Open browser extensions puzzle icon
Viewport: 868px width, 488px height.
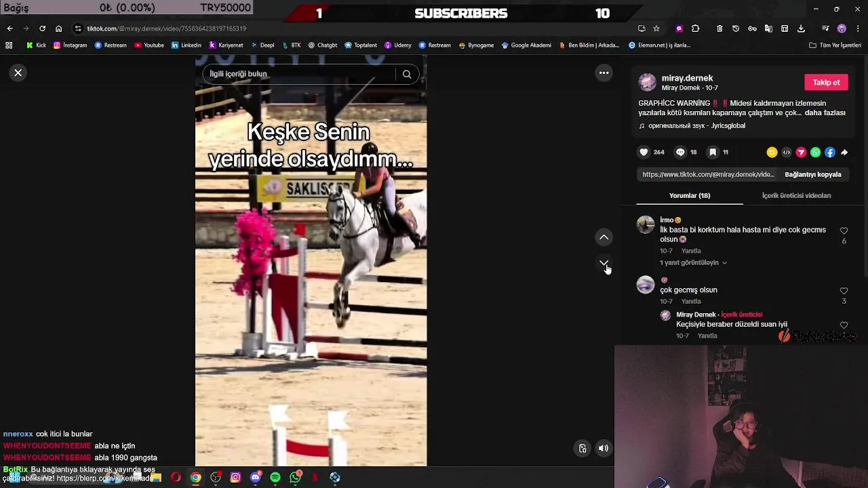(x=695, y=28)
